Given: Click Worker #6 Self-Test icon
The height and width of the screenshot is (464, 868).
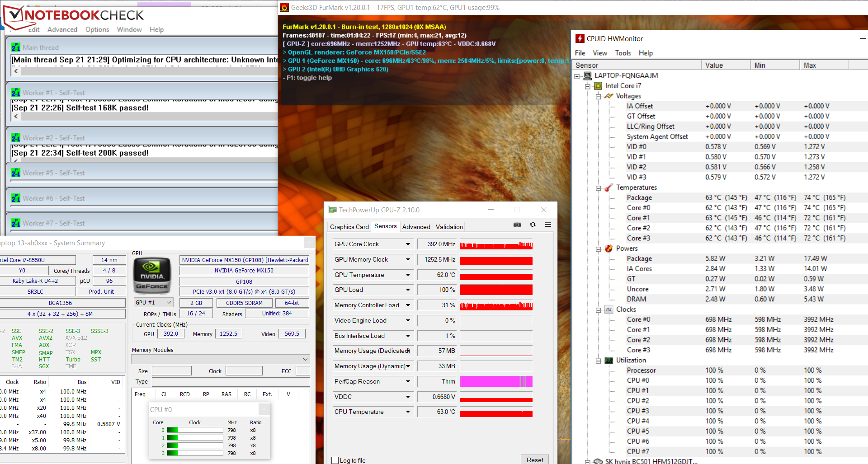Looking at the screenshot, I should point(16,198).
